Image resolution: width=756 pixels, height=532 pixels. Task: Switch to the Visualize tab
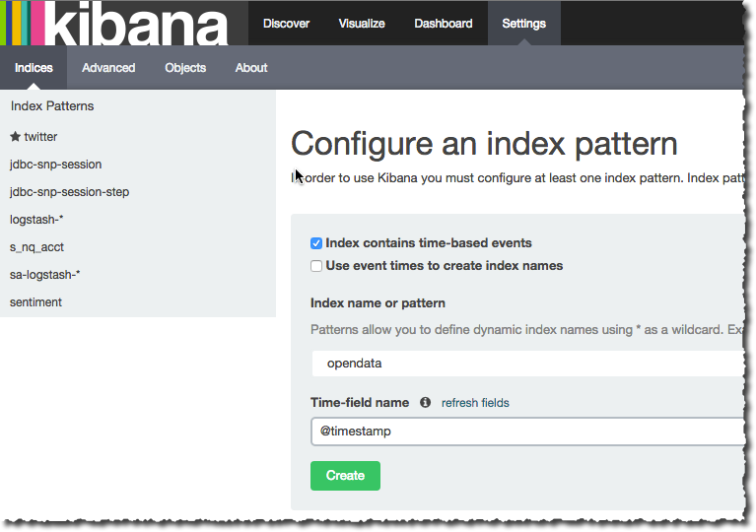tap(362, 24)
